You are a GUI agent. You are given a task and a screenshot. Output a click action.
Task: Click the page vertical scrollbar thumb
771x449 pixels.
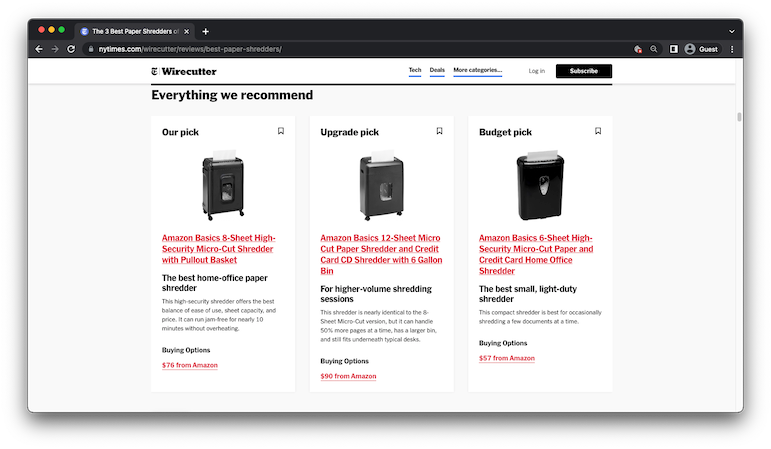click(739, 117)
